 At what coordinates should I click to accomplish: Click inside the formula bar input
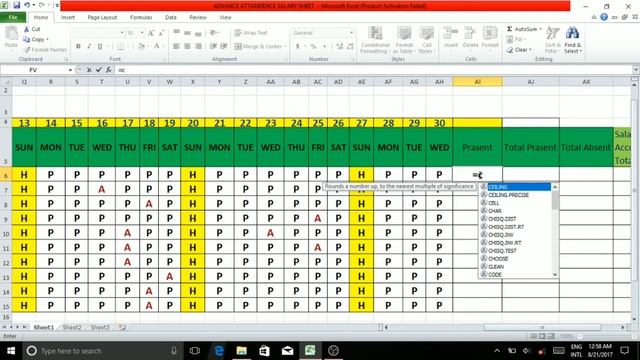pos(373,70)
